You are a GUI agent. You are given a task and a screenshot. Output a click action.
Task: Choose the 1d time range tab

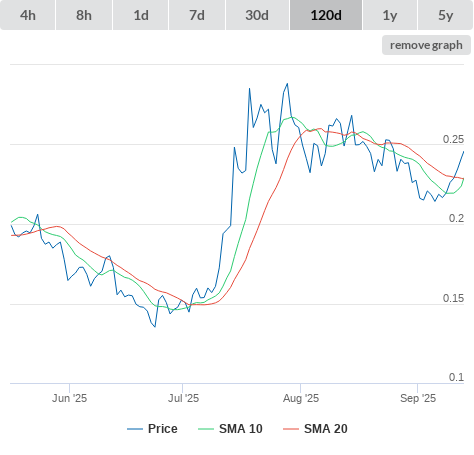(x=141, y=15)
